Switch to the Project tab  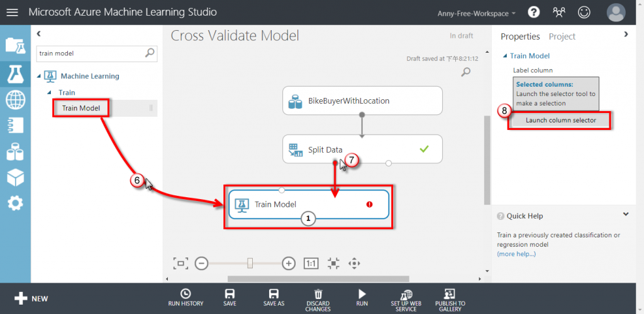coord(562,36)
